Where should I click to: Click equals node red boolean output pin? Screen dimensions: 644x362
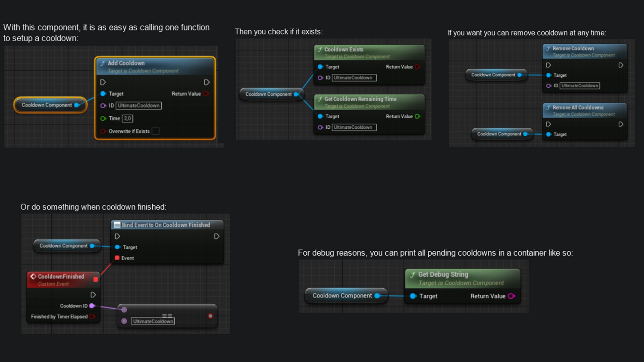click(x=210, y=316)
